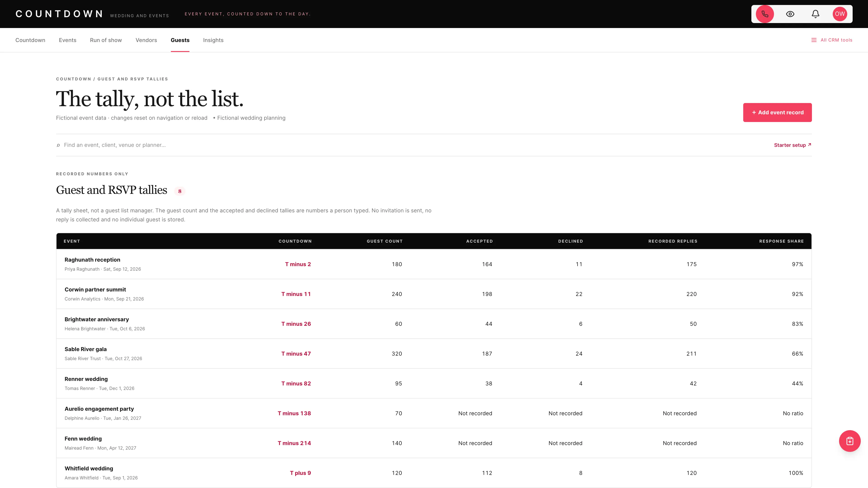Open the OW user avatar menu

pyautogui.click(x=840, y=14)
